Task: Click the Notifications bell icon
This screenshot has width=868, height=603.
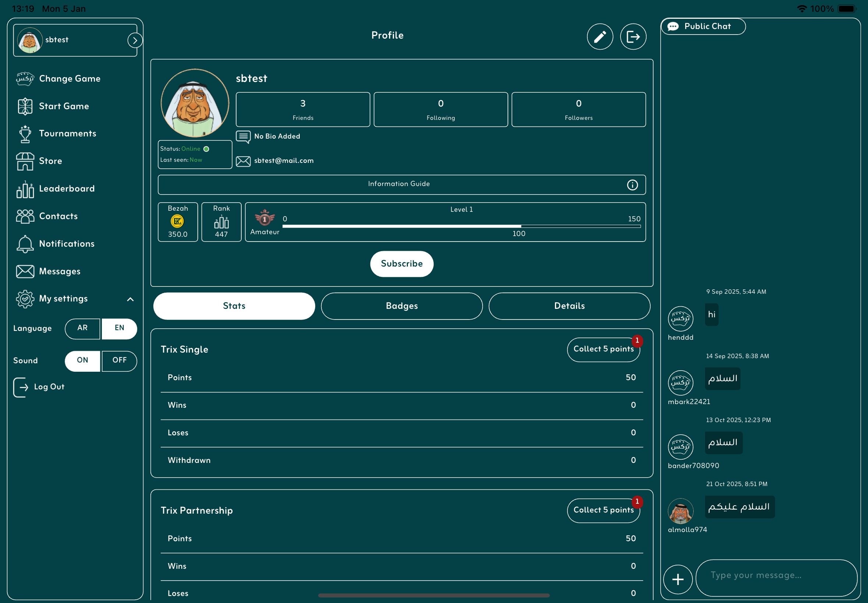Action: (x=25, y=244)
